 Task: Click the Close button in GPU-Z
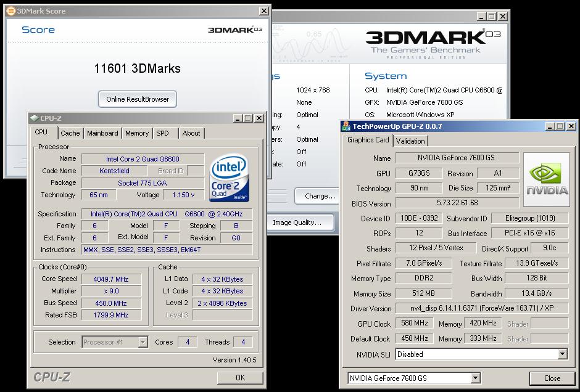[x=552, y=378]
